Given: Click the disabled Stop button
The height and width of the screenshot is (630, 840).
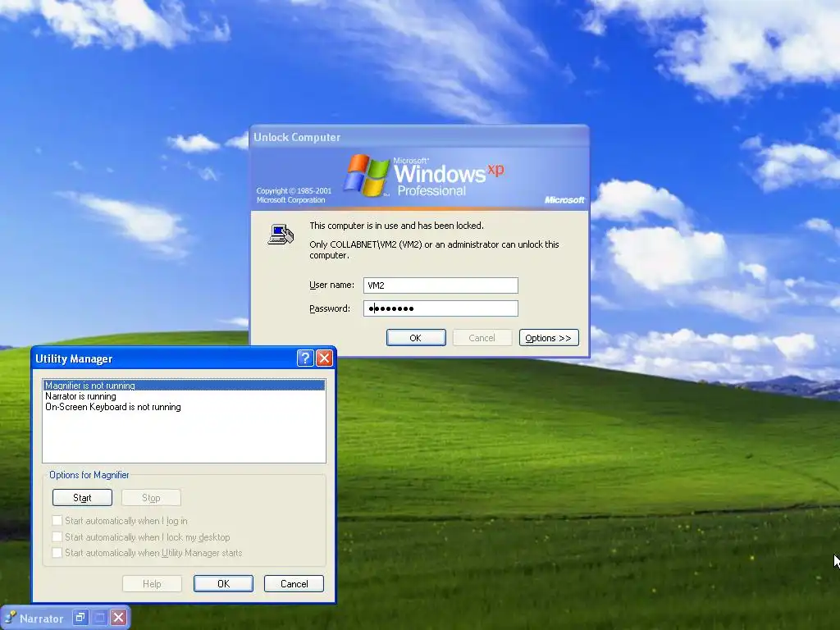Looking at the screenshot, I should click(x=151, y=498).
